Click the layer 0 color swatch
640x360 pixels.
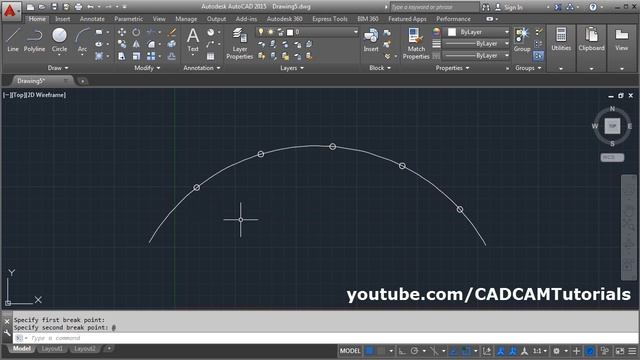290,32
